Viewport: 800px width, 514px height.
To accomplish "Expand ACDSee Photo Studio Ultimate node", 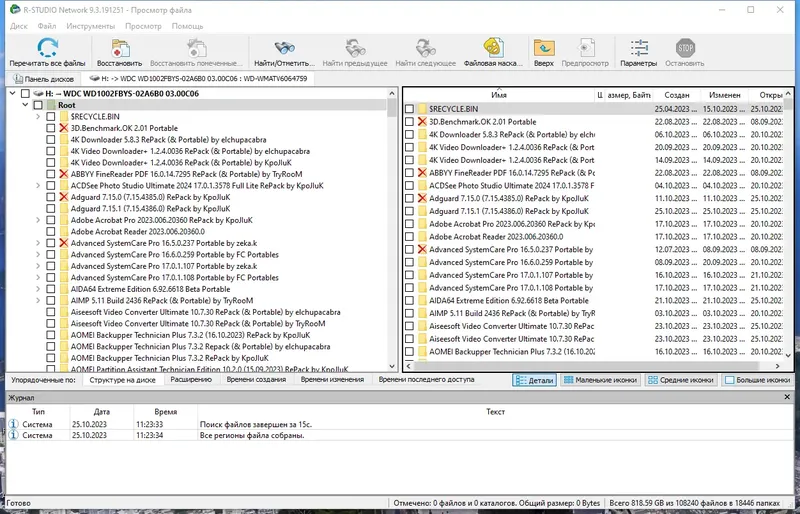I will pyautogui.click(x=38, y=185).
